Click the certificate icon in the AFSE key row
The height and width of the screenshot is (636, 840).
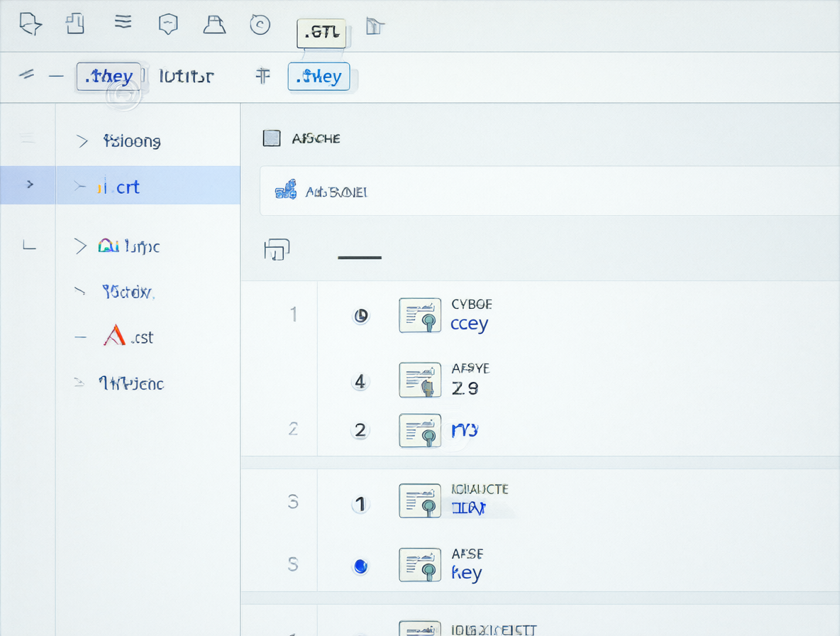point(420,565)
